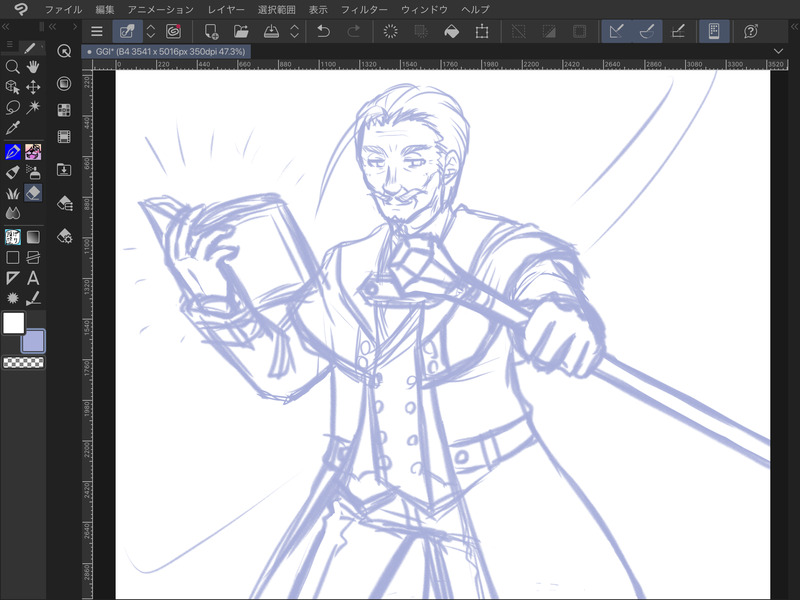Click the Transform icon in command bar
The image size is (800, 600).
[x=482, y=32]
